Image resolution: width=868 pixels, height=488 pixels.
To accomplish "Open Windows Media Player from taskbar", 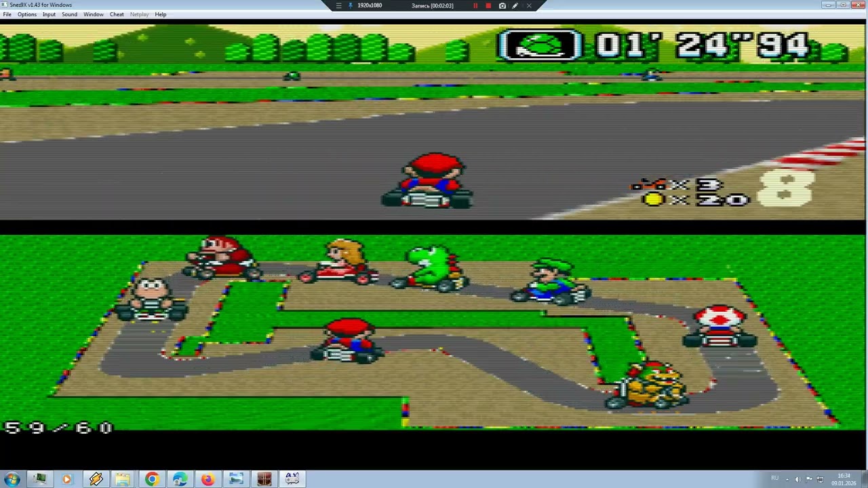I will pyautogui.click(x=66, y=479).
